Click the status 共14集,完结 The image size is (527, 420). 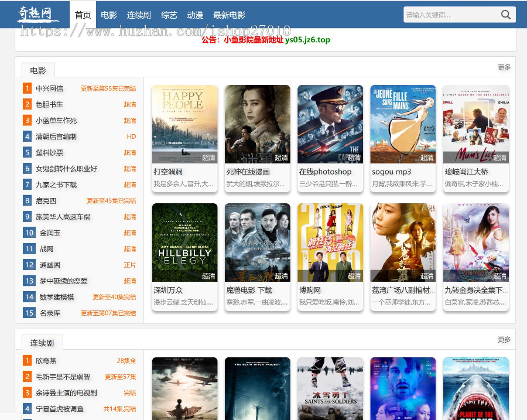[x=119, y=409]
